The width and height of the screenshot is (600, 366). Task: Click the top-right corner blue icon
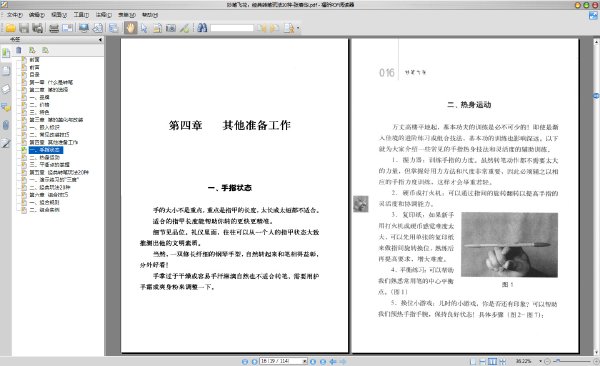pyautogui.click(x=593, y=16)
